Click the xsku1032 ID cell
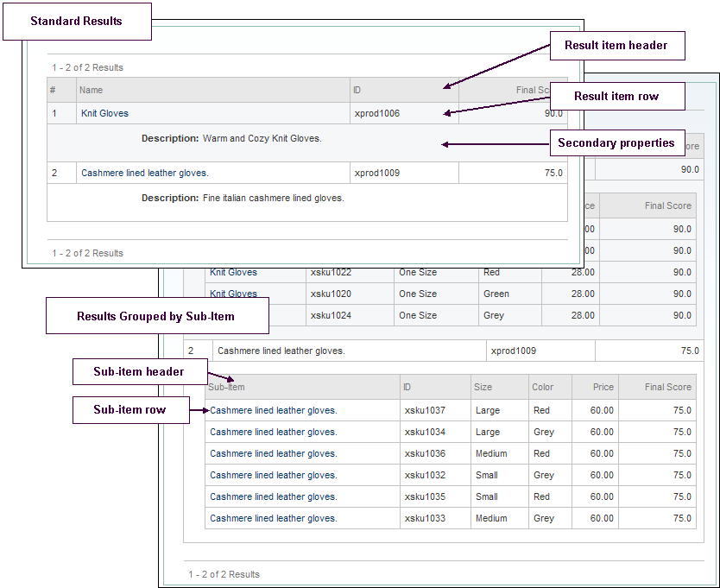Screen dimensions: 720x588 tap(435, 476)
